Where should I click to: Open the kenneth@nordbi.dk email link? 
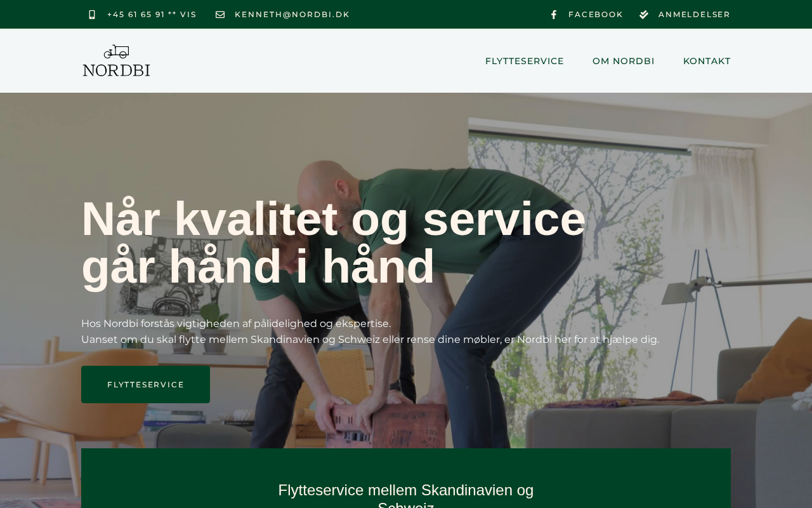[292, 15]
